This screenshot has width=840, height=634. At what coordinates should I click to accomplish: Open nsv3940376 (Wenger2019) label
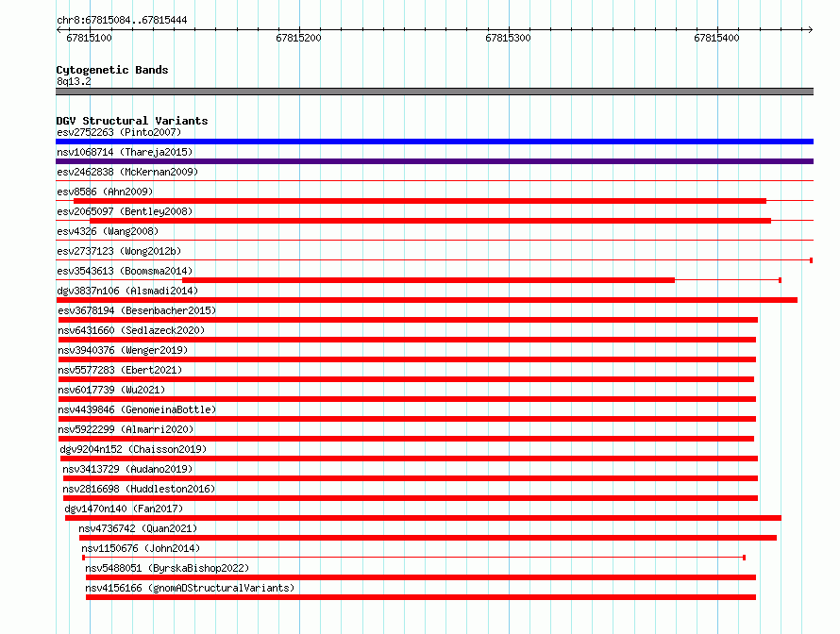(123, 350)
